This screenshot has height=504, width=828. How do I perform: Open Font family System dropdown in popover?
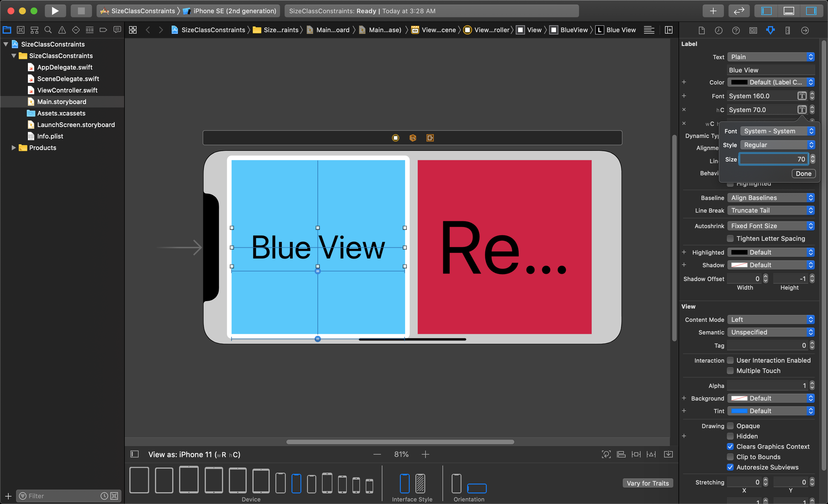coord(778,131)
